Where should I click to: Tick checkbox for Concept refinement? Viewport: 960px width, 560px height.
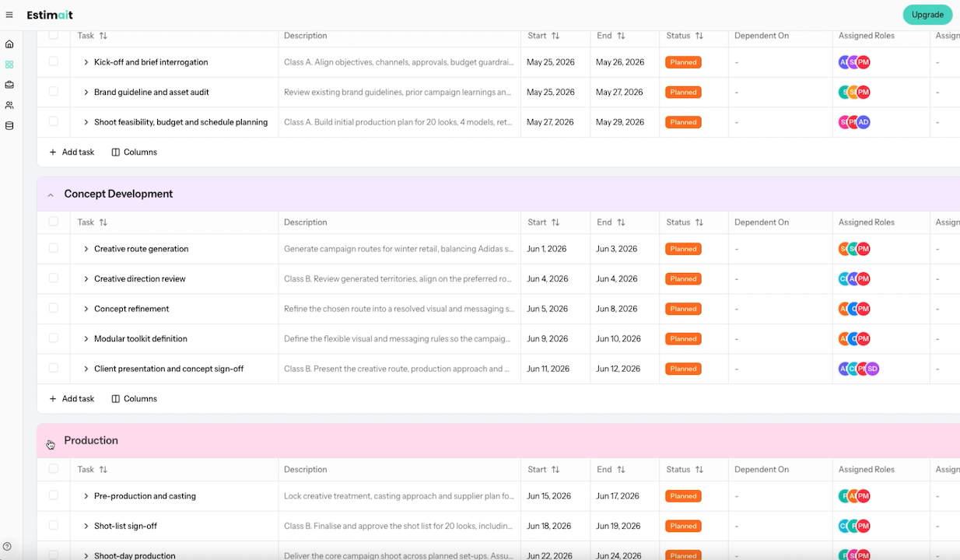[54, 308]
